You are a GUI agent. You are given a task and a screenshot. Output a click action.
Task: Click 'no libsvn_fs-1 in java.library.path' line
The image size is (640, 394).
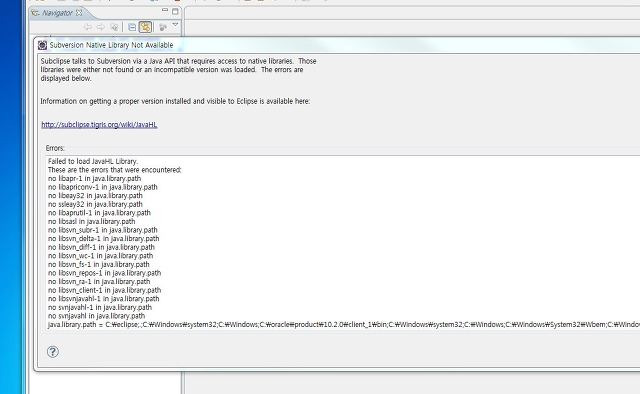tap(98, 264)
